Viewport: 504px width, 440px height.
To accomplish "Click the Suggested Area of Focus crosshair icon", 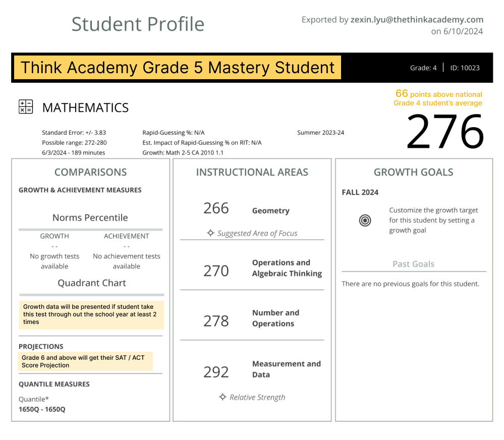I will coord(211,233).
